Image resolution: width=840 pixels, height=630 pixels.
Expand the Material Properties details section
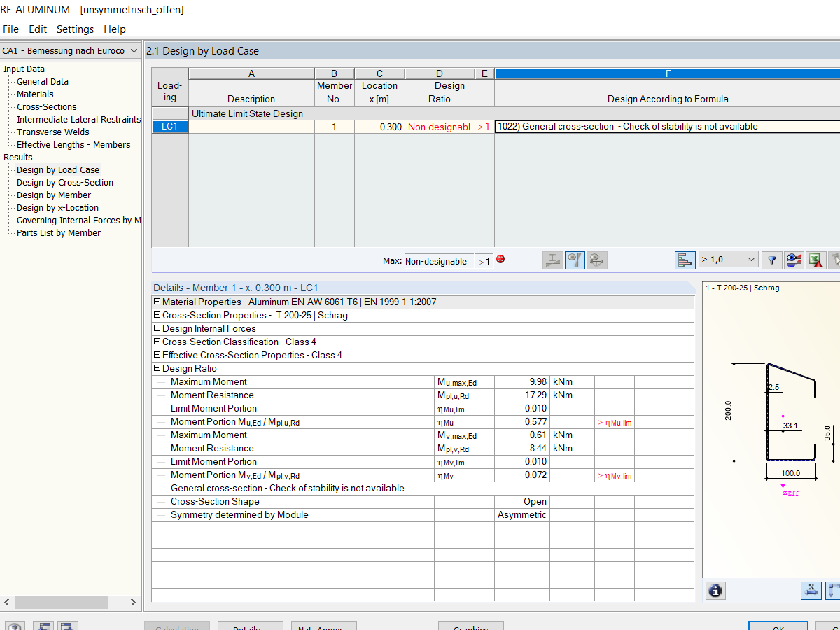point(157,302)
